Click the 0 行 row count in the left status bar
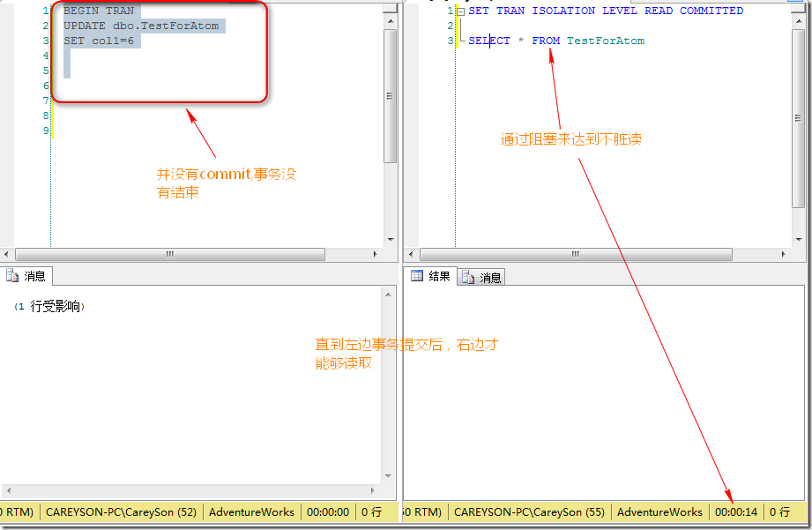The width and height of the screenshot is (812, 530). coord(373,512)
